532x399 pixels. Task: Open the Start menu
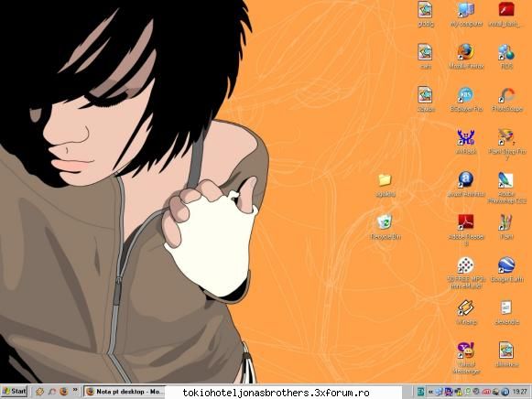(14, 392)
